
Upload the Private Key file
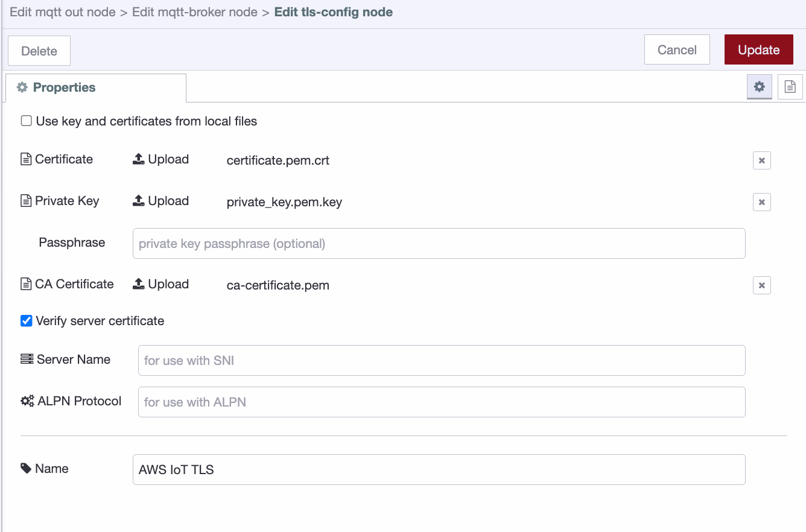pos(160,201)
